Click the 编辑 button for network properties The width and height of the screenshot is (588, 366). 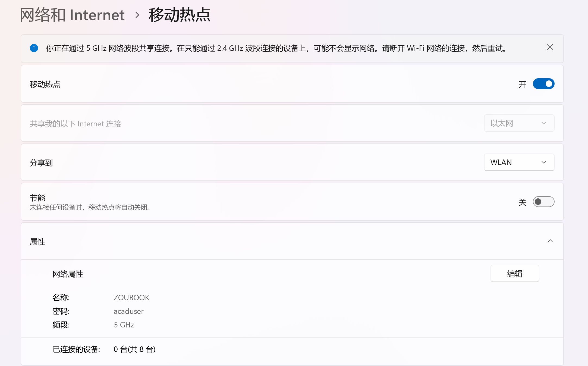pyautogui.click(x=515, y=274)
